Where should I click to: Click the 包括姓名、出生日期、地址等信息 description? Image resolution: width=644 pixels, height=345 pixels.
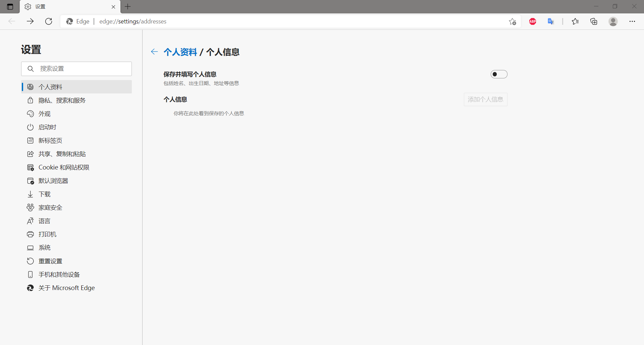pyautogui.click(x=201, y=83)
